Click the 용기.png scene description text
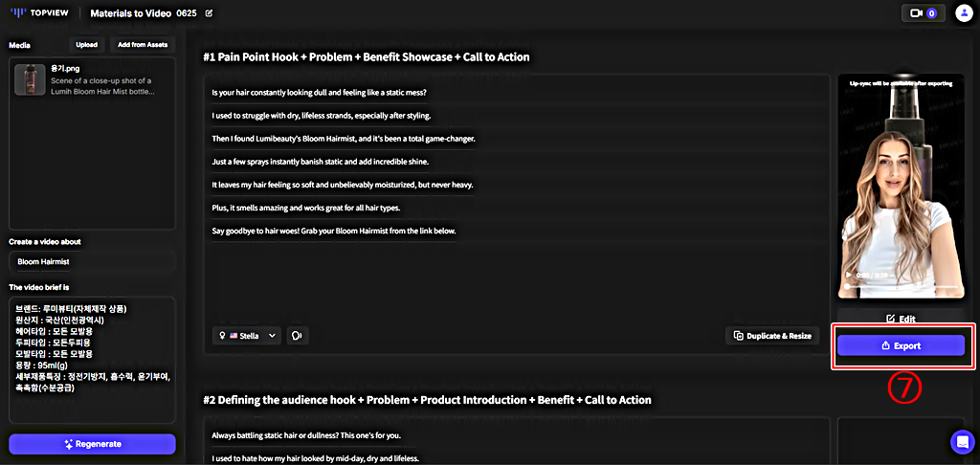Screen dimensions: 980x465 coord(102,86)
